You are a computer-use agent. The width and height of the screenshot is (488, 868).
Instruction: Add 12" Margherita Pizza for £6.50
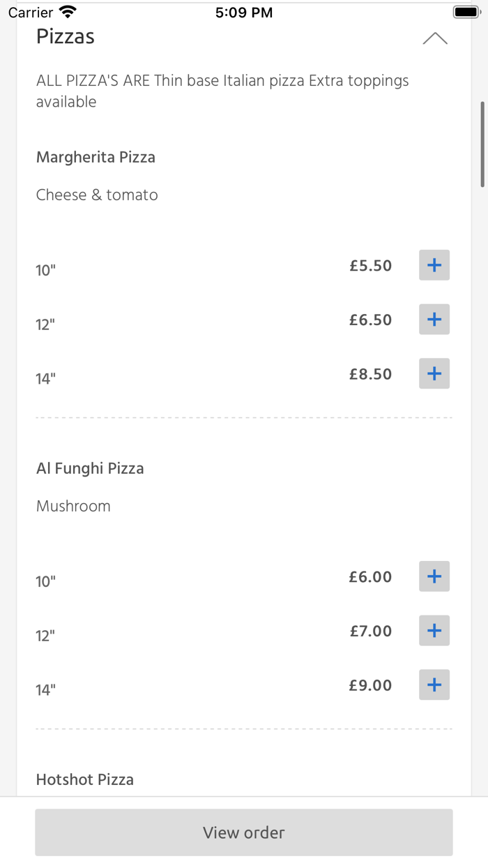[x=434, y=320]
